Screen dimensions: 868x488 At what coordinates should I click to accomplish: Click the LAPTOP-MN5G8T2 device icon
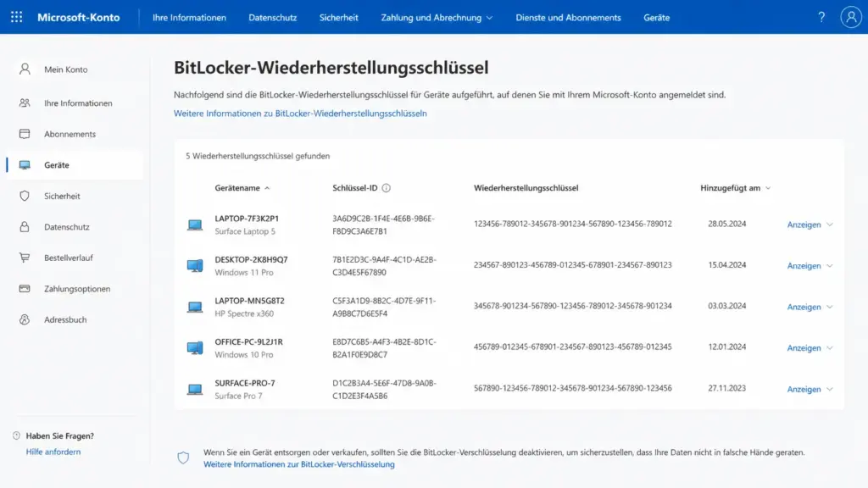pos(195,307)
